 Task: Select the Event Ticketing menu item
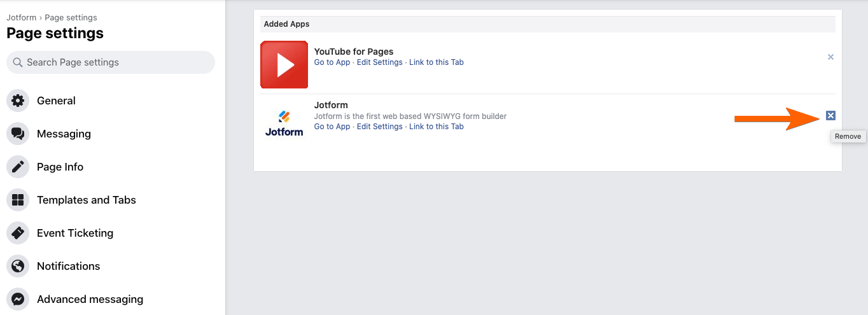pyautogui.click(x=75, y=233)
